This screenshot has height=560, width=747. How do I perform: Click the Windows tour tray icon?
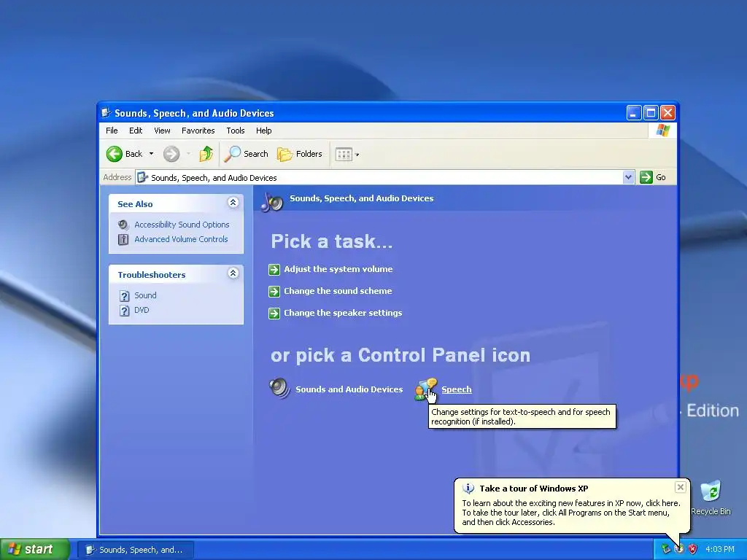coord(679,549)
